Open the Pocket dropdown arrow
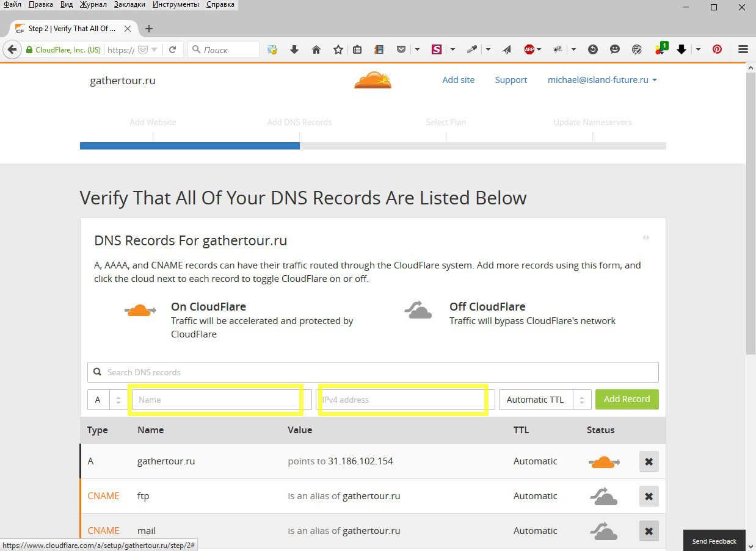 pos(418,50)
